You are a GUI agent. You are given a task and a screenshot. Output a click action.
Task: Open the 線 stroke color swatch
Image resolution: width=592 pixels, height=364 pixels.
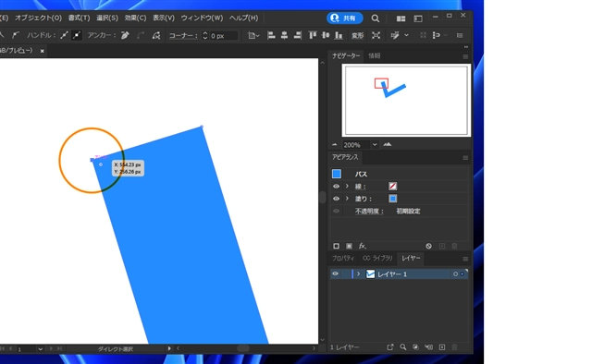click(x=392, y=186)
